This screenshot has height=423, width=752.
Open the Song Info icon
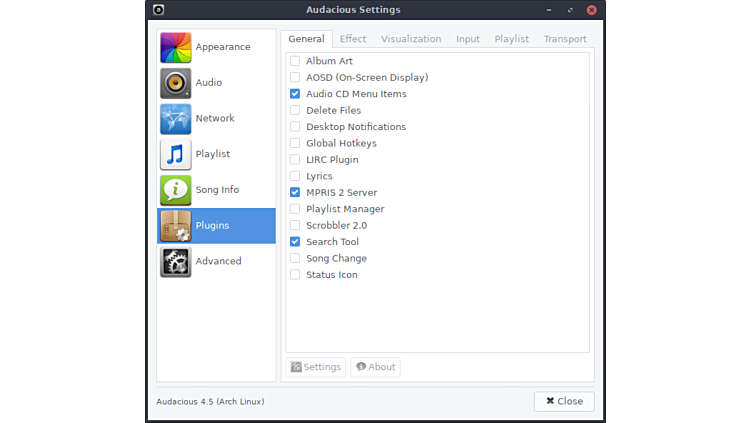pyautogui.click(x=175, y=190)
